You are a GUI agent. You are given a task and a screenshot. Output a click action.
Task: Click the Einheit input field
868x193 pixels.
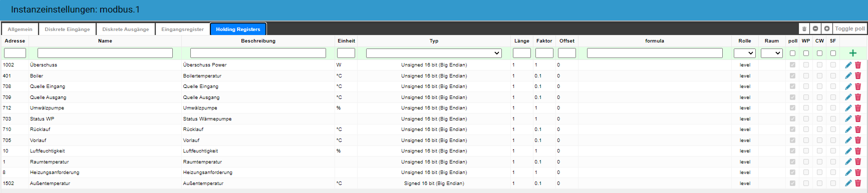point(346,53)
